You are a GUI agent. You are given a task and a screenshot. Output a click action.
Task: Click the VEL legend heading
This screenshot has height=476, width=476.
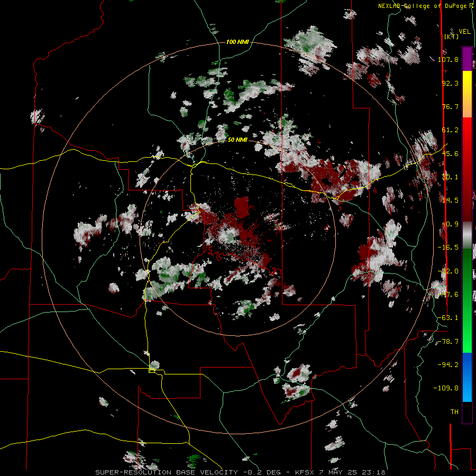tap(464, 32)
